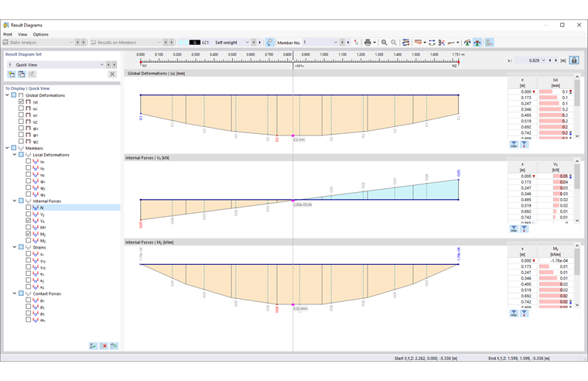Click the filter funnel icon below deformation table
This screenshot has width=588, height=381.
525,144
